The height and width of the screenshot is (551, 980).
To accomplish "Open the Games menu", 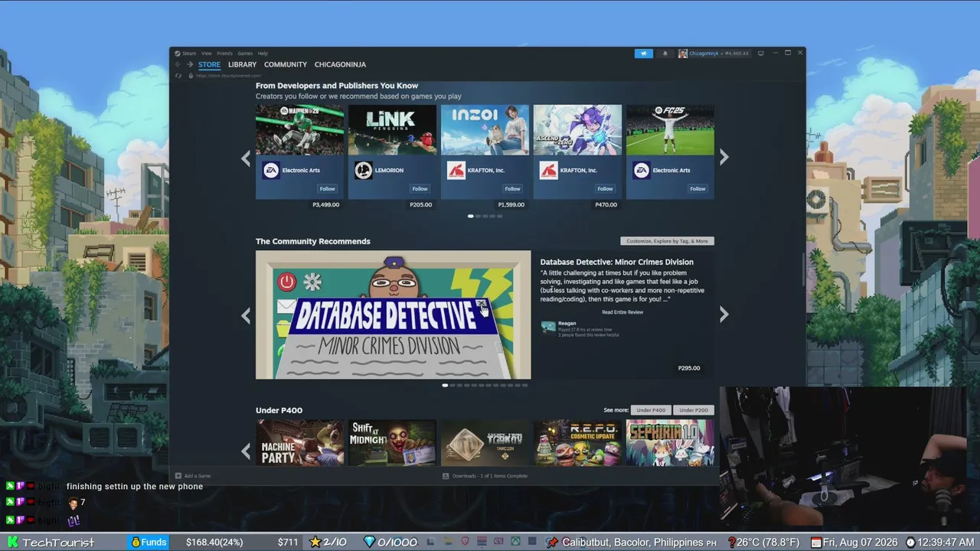I will (245, 54).
